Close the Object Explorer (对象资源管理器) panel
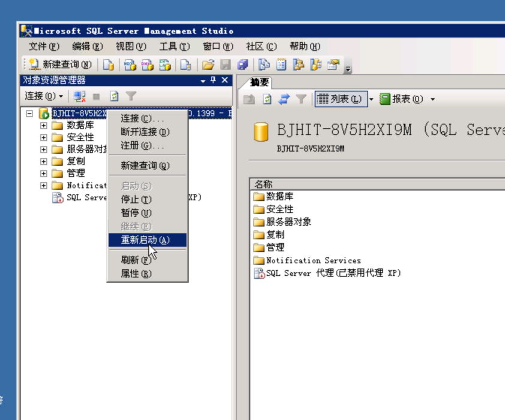This screenshot has width=505, height=420. pos(225,80)
